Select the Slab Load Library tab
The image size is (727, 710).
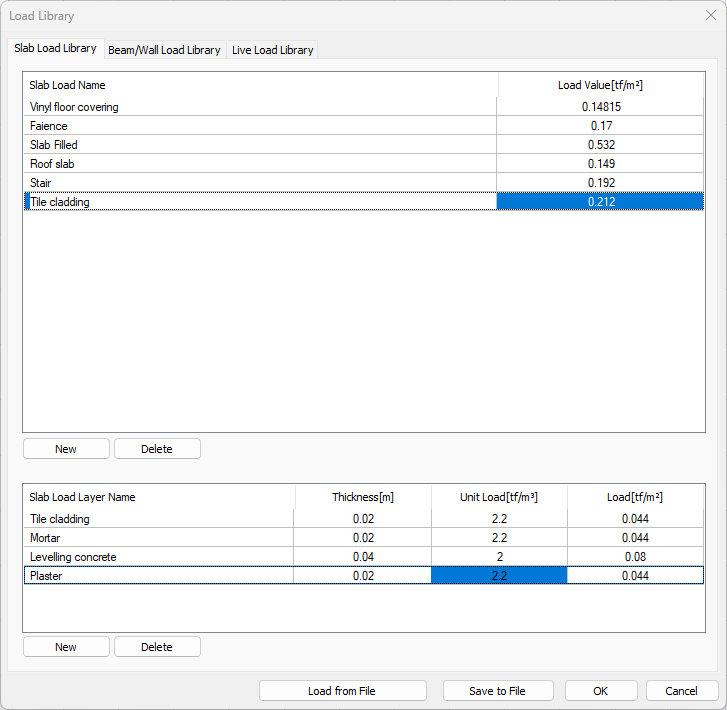[x=56, y=49]
